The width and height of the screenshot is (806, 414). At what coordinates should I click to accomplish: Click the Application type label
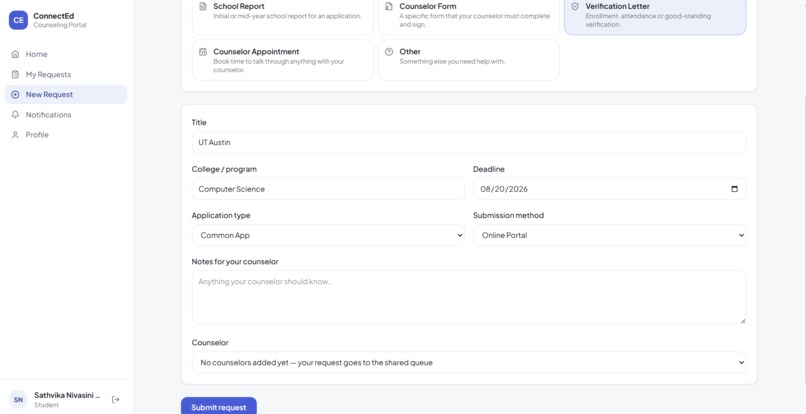(x=221, y=215)
